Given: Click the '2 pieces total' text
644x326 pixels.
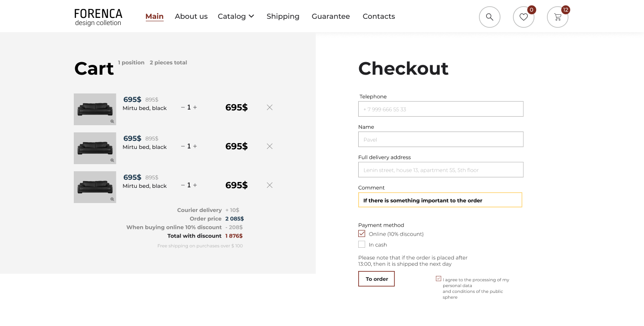Looking at the screenshot, I should coord(168,63).
